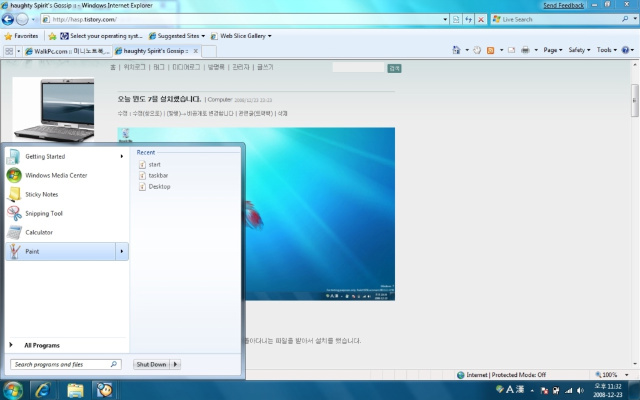Viewport: 640px width, 400px height.
Task: Click the Computer category link
Action: tap(220, 100)
